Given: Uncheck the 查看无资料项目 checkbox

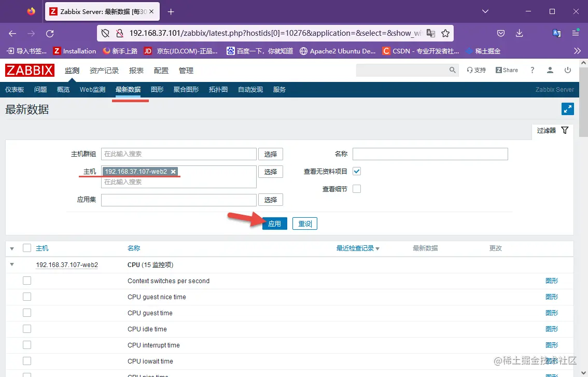Looking at the screenshot, I should click(x=357, y=171).
